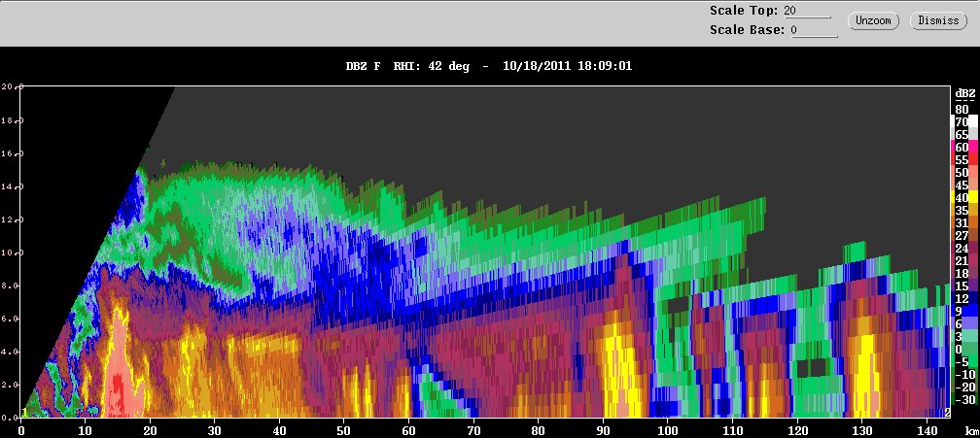The width and height of the screenshot is (980, 438).
Task: Select the -30 dBZ legend entry
Action: (963, 399)
